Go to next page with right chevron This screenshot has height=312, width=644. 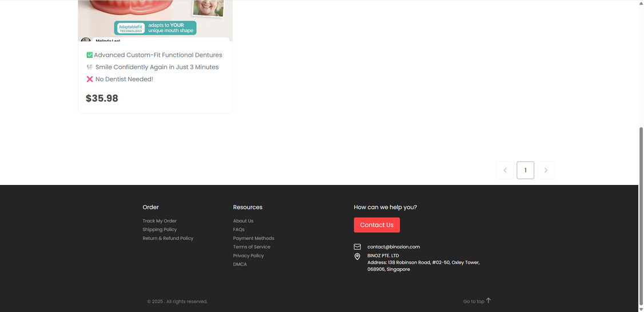(546, 170)
